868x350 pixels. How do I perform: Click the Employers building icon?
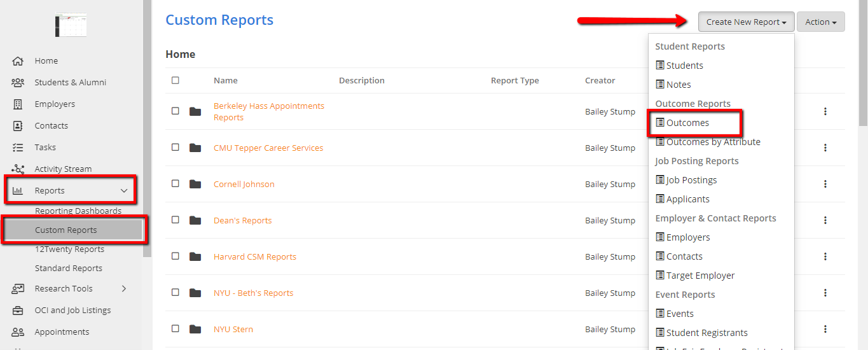(18, 104)
